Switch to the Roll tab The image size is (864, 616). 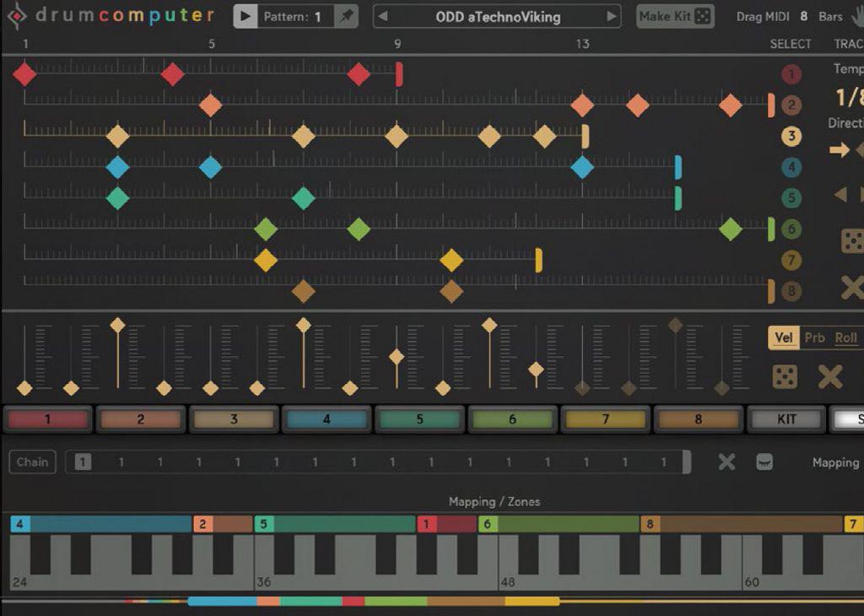click(845, 338)
